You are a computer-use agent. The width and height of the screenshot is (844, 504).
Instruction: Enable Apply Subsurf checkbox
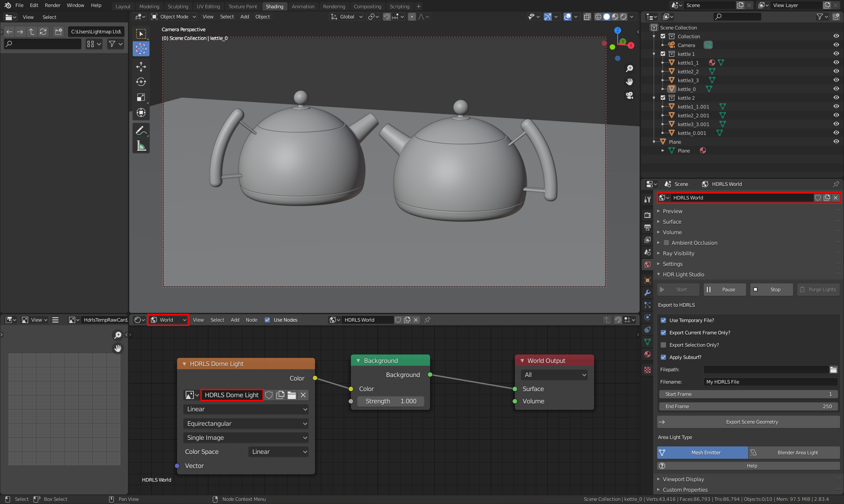click(664, 357)
